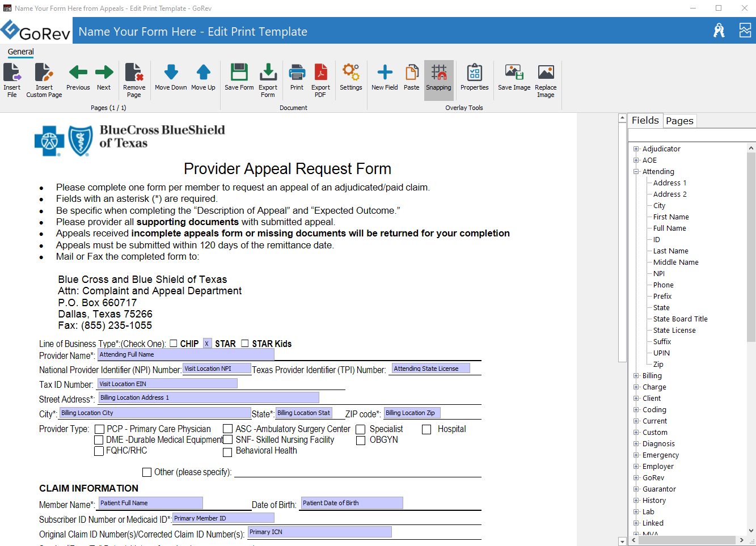Click the Insert Custom Page icon
This screenshot has height=546, width=756.
click(44, 79)
